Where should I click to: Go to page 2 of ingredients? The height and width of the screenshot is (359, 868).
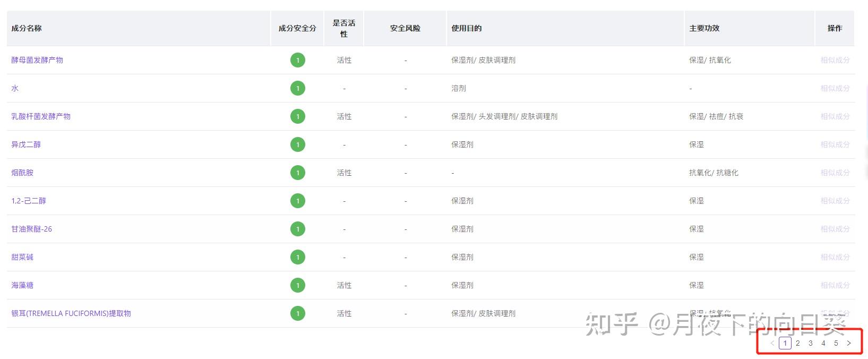pos(798,343)
